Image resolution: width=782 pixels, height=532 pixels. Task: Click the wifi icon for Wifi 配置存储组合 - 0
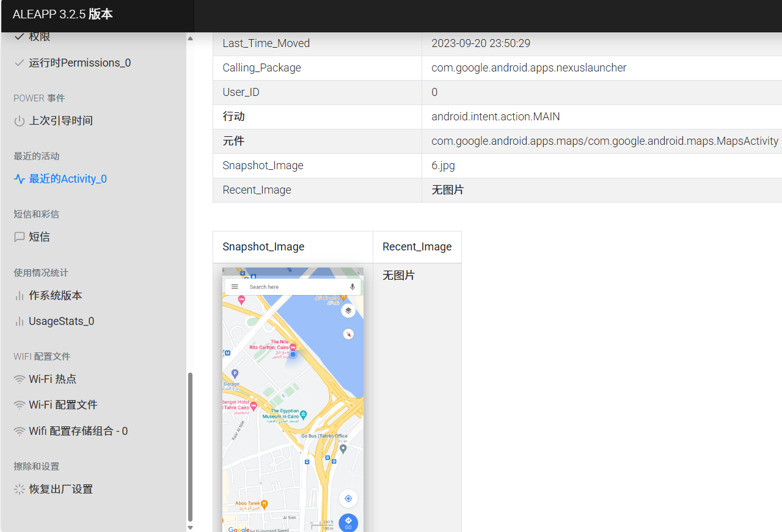coord(19,431)
